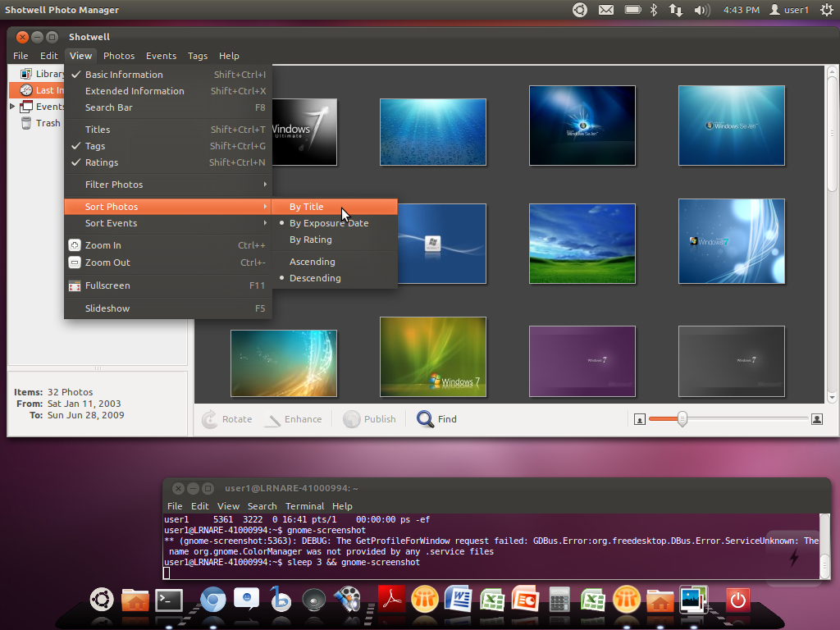Launch the Terminal from the dock

pyautogui.click(x=169, y=600)
